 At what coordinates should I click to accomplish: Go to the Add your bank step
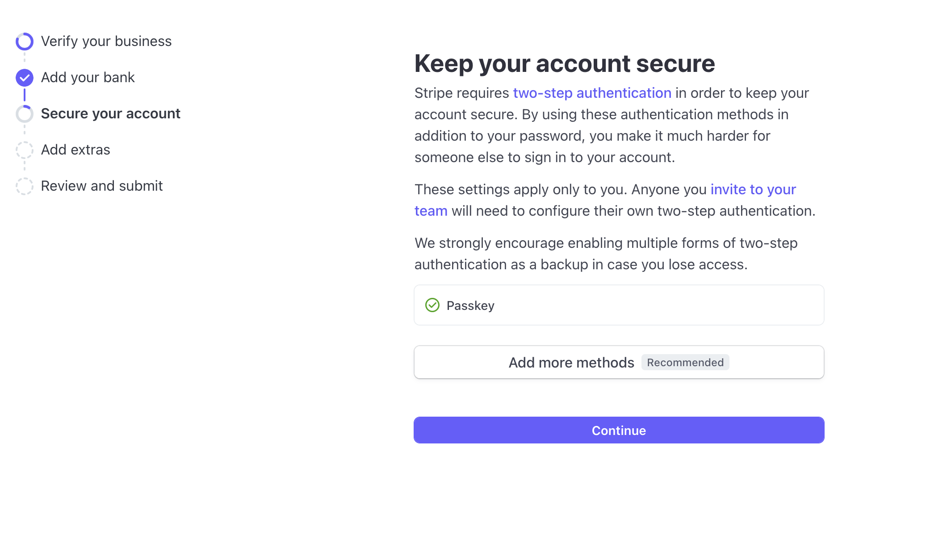coord(88,77)
